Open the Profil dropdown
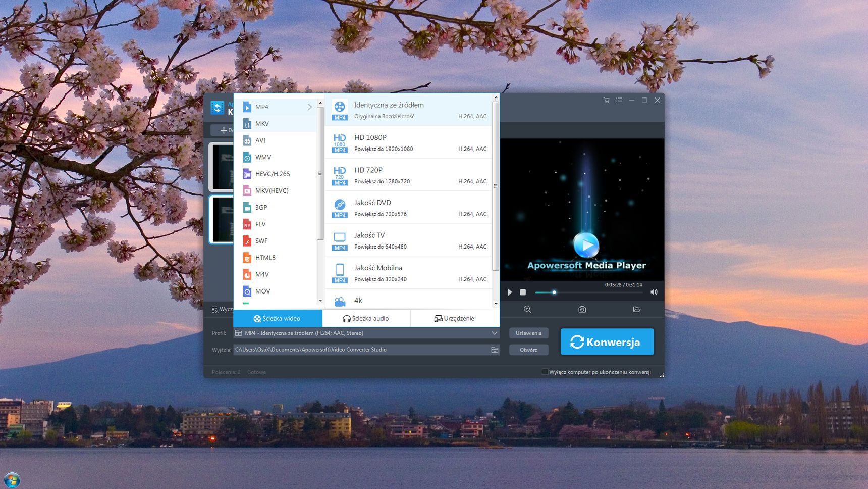Screen dimensions: 868x489 coord(366,333)
